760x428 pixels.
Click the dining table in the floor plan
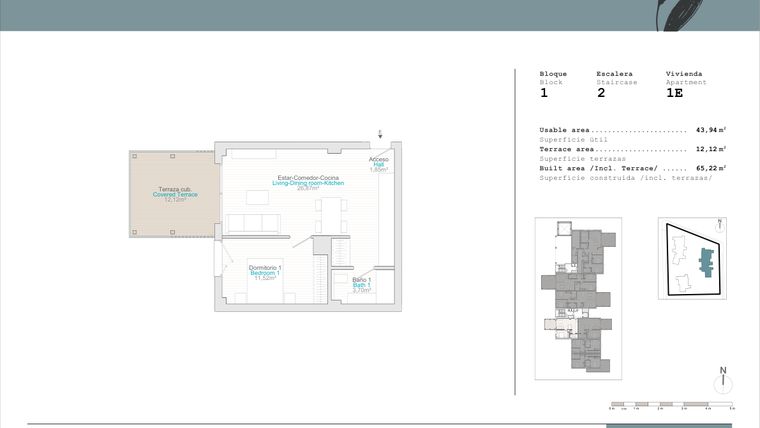coord(332,215)
